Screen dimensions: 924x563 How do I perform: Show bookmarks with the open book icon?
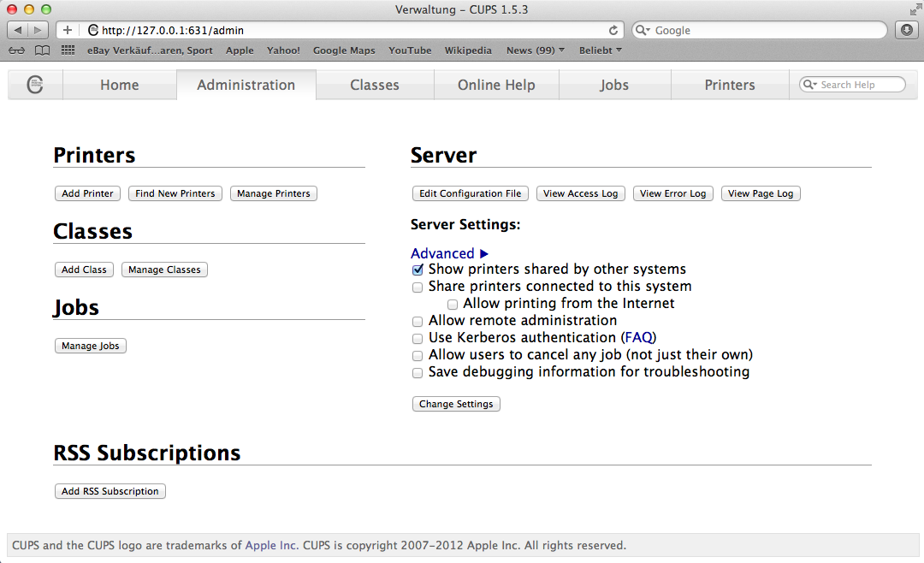tap(43, 50)
